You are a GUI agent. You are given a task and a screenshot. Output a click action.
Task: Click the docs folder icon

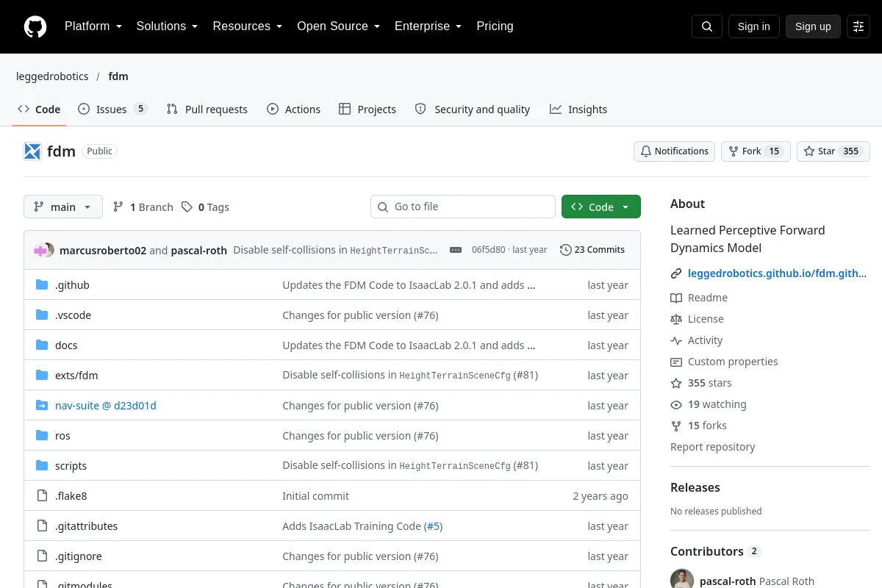click(42, 345)
